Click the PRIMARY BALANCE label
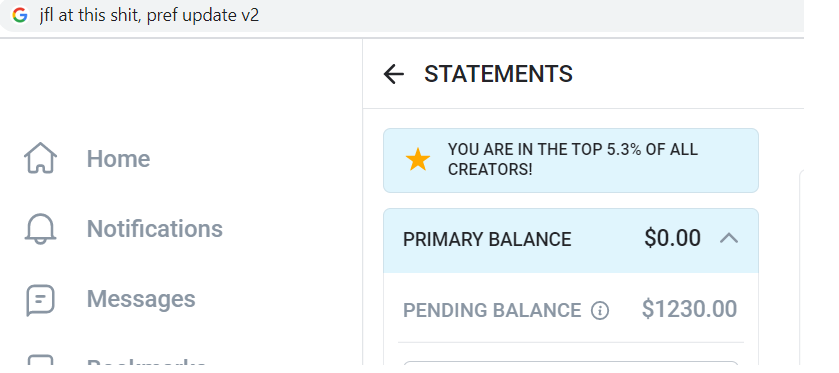 (x=487, y=239)
